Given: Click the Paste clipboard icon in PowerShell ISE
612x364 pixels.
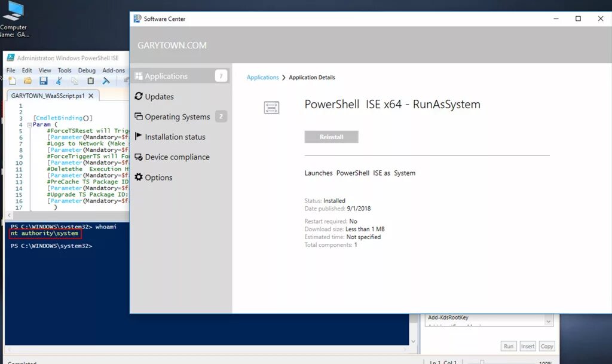Looking at the screenshot, I should pos(91,81).
